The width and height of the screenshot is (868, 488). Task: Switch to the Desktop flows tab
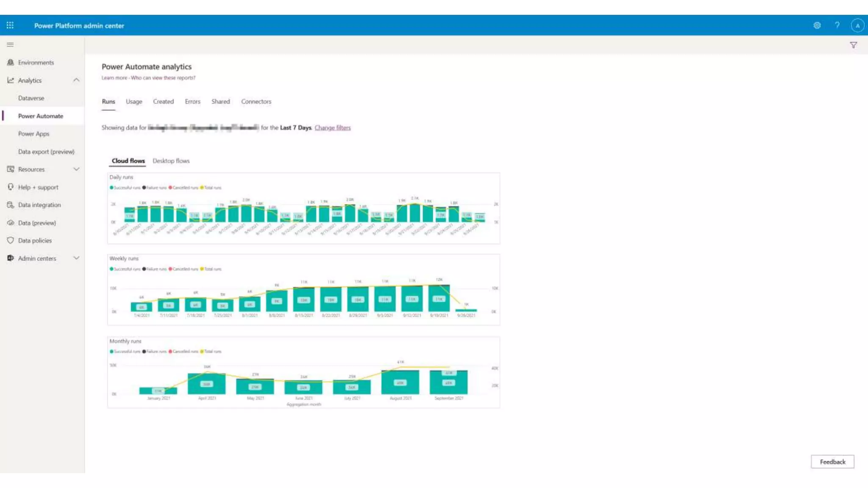tap(171, 161)
